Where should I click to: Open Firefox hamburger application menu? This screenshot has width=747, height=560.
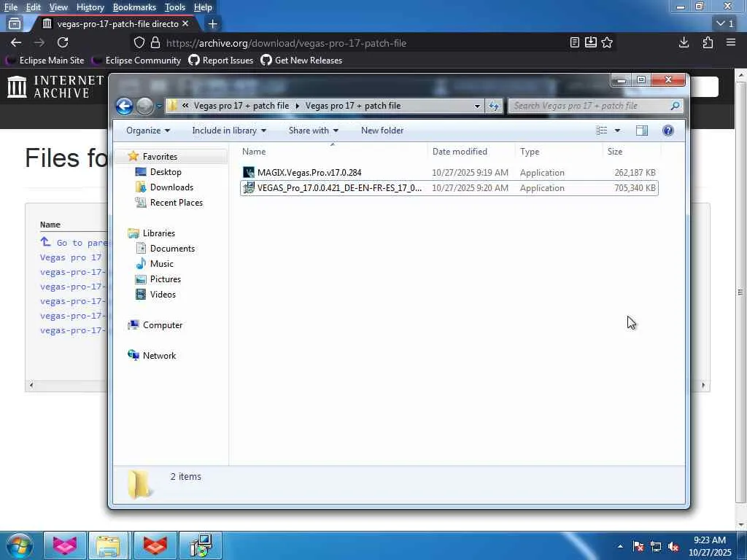[x=731, y=42]
